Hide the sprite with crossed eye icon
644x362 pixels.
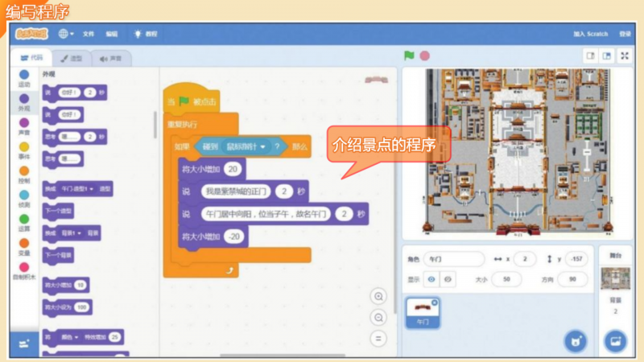point(448,279)
